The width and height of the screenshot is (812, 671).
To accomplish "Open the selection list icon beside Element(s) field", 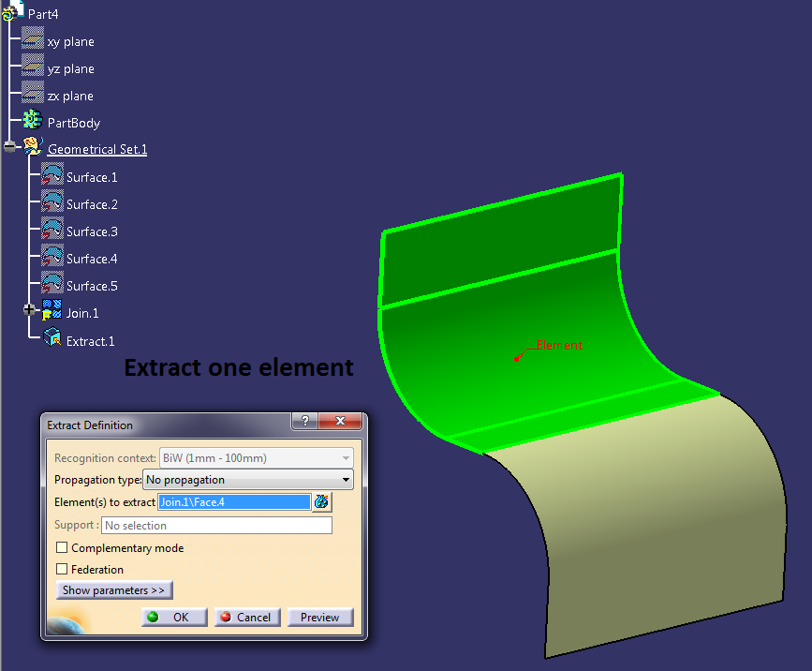I will (321, 502).
